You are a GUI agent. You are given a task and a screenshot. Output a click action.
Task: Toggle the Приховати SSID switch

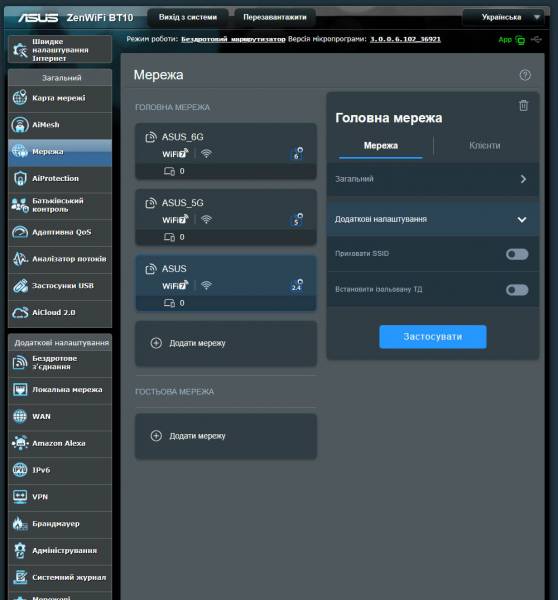click(517, 254)
